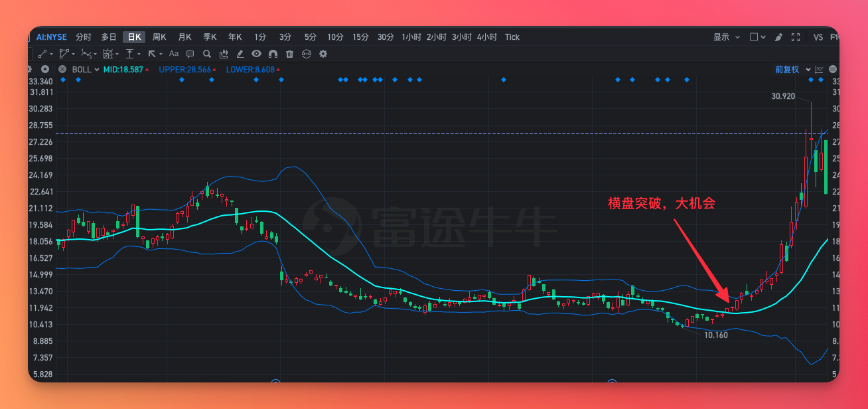The height and width of the screenshot is (409, 868).
Task: Click the brush paint icon at top right
Action: 779,37
